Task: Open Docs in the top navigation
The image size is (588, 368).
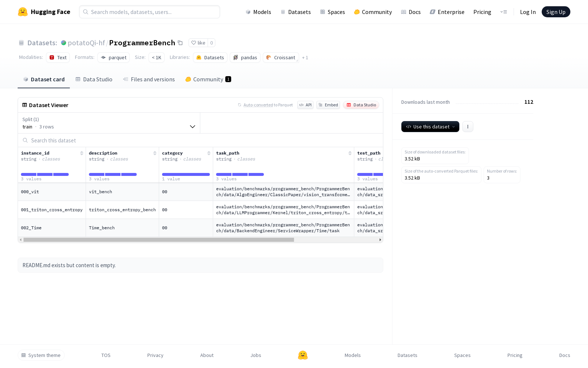Action: click(x=410, y=12)
